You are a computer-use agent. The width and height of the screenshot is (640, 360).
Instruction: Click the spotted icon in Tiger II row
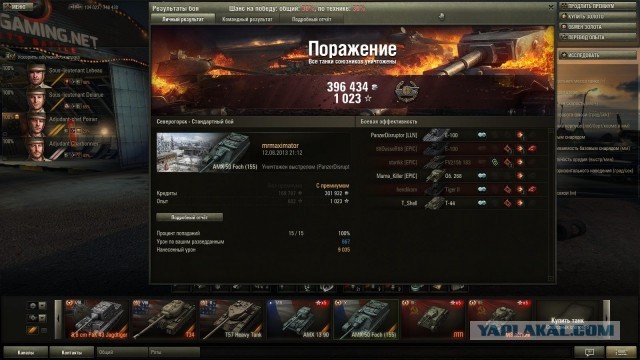coord(482,189)
